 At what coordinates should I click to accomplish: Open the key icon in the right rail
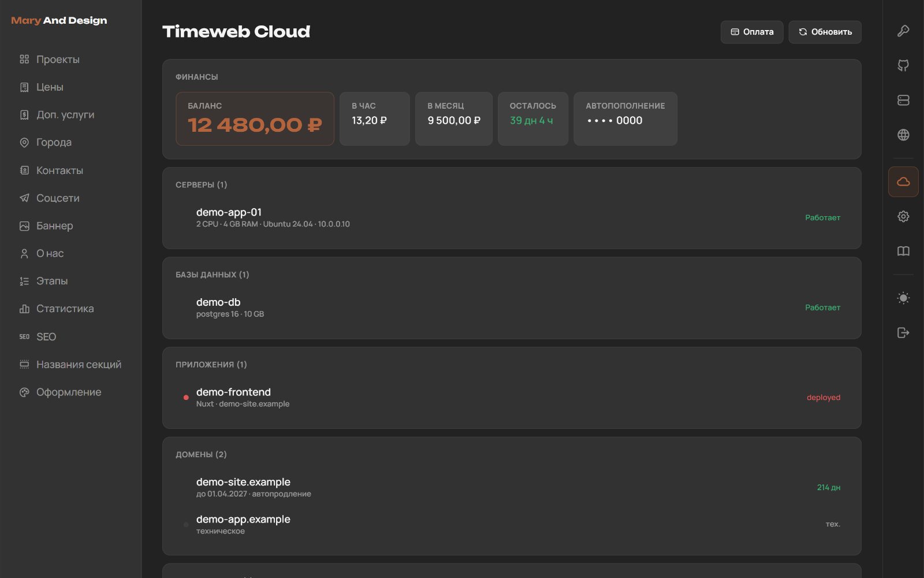[903, 31]
